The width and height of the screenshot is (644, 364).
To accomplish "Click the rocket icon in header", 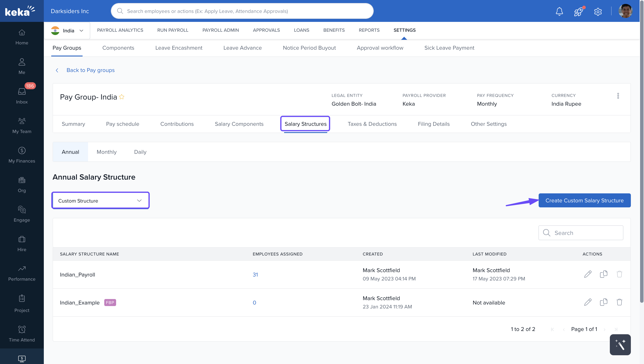I will pos(579,11).
